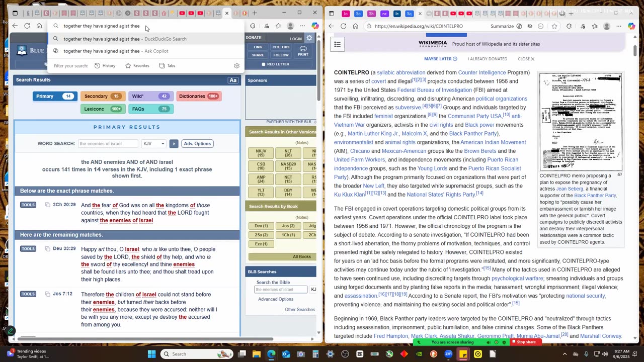
Task: Show hidden system tray icons
Action: (x=564, y=354)
